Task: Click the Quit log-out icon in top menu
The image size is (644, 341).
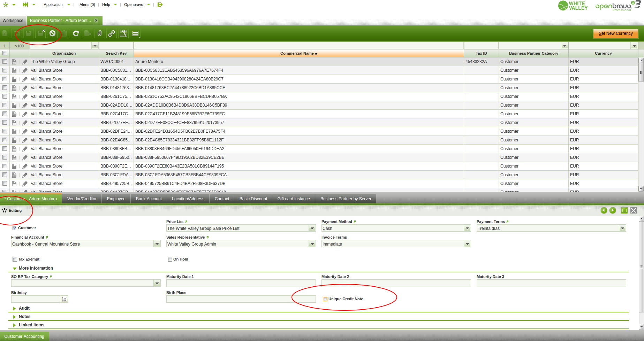Action: tap(160, 5)
